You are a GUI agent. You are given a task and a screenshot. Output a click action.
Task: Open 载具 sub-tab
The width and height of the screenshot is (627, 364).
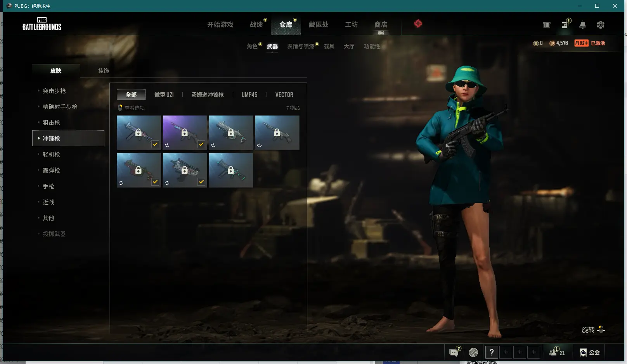click(329, 46)
